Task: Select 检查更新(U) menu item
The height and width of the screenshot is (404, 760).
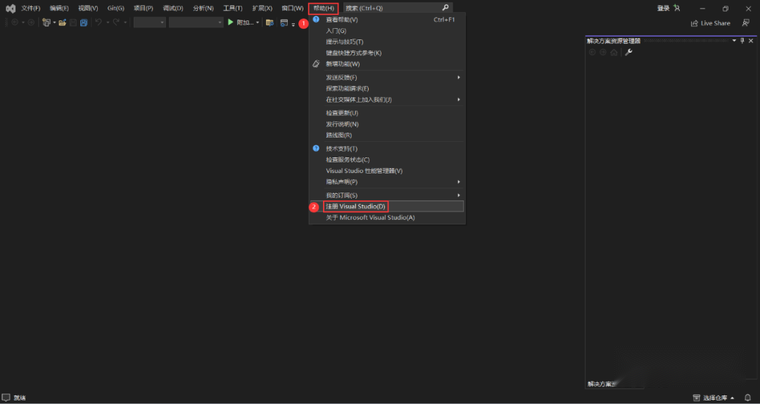Action: click(x=387, y=113)
